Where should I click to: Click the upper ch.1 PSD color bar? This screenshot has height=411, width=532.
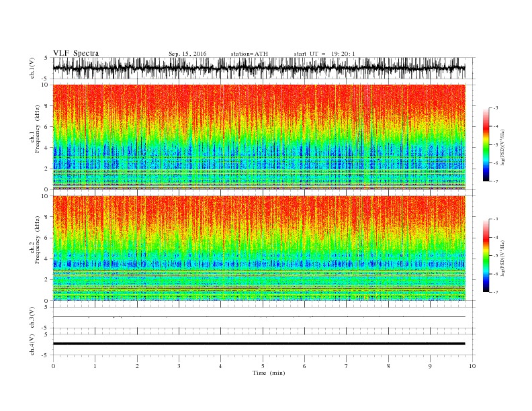click(x=486, y=144)
